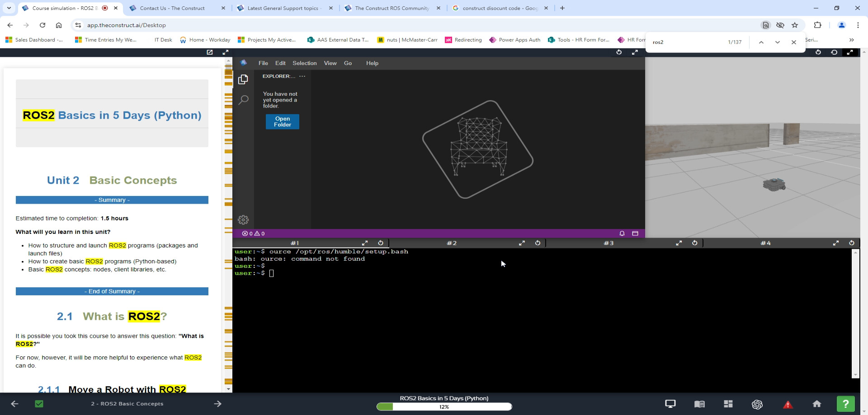Expand the IDE panel to full screen

(635, 52)
